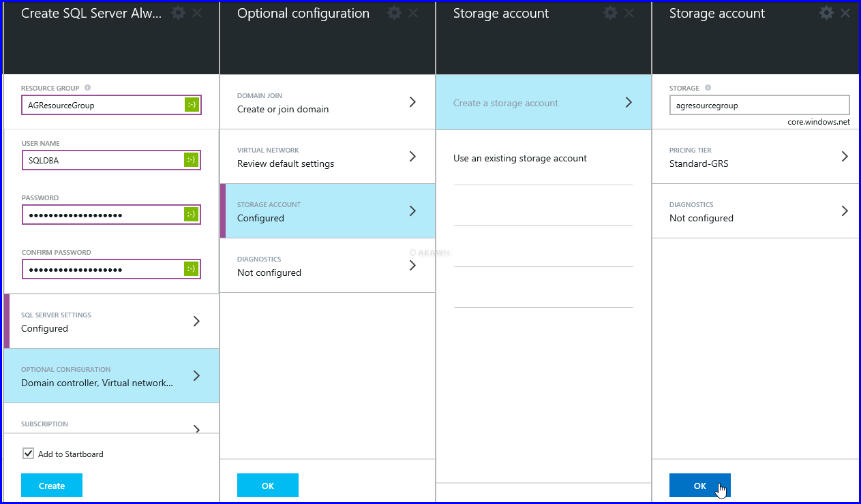Expand SQL Server Settings chevron
861x504 pixels.
click(x=196, y=321)
